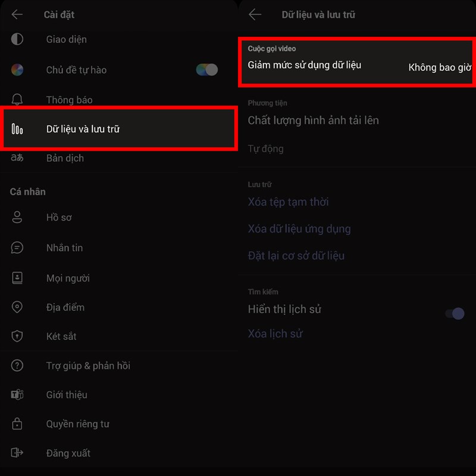Click the Bản dịch translation icon

tap(17, 158)
